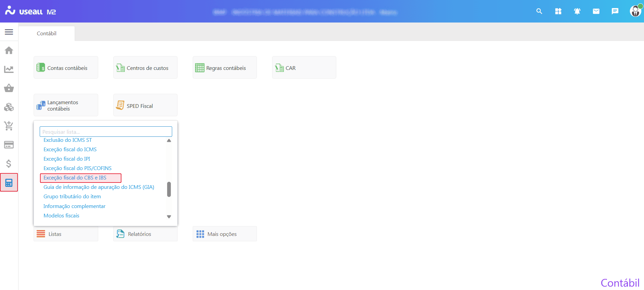The image size is (644, 290).
Task: Open the shopping basket sidebar module
Action: coord(9,88)
